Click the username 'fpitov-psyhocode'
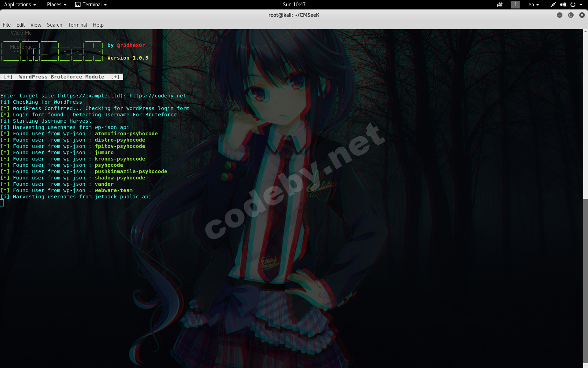The image size is (588, 368). 120,146
